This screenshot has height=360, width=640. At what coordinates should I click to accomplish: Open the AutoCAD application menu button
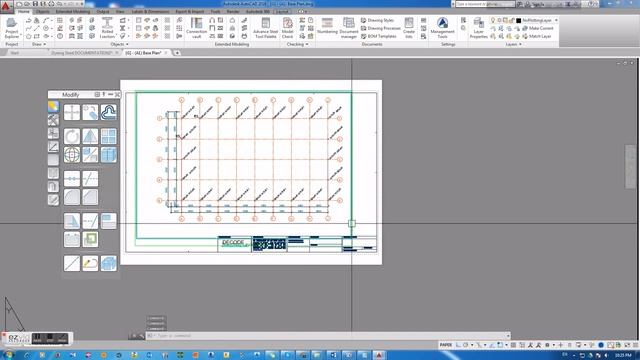tap(6, 6)
